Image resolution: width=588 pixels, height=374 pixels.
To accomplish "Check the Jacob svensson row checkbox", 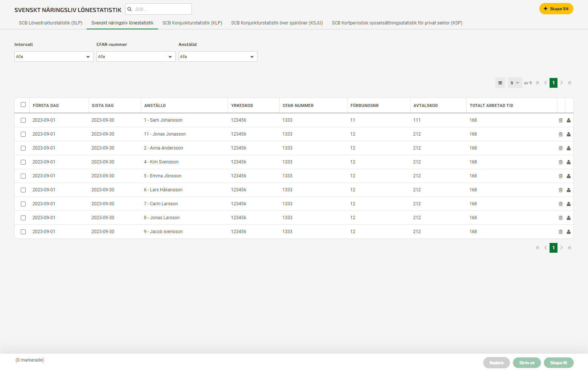I will (x=23, y=232).
